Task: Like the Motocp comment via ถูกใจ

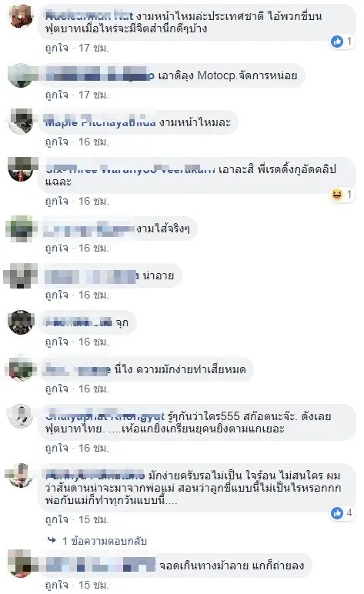Action: click(x=56, y=95)
